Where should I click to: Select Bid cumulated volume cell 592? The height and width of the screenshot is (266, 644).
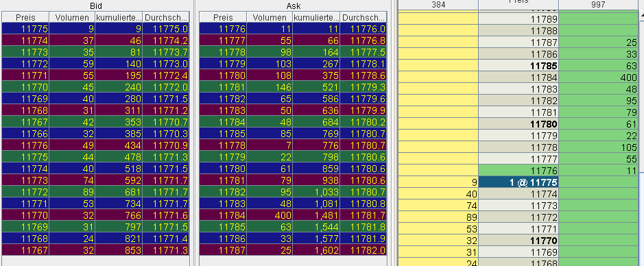tap(119, 180)
